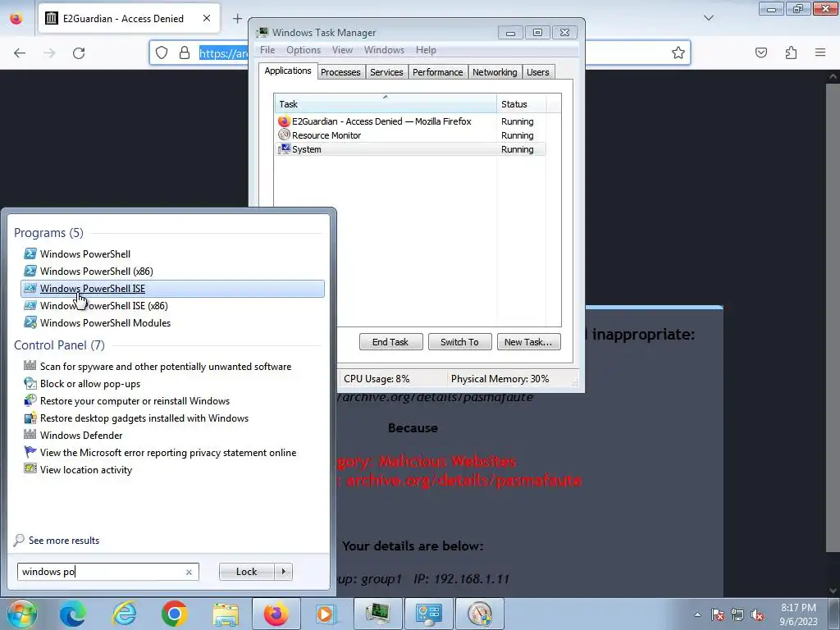Open the Task Manager Help menu
The height and width of the screenshot is (630, 840).
point(426,50)
